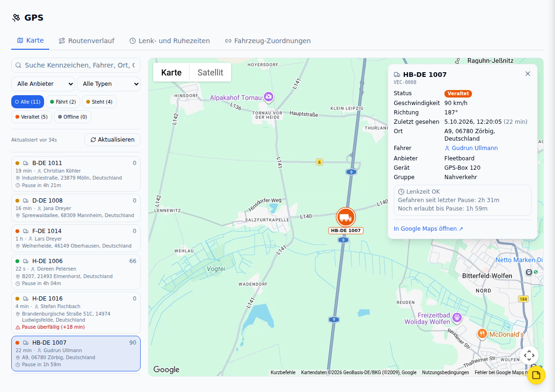555x392 pixels.
Task: Select vehicle F-DE 1014 in the list
Action: click(x=76, y=238)
